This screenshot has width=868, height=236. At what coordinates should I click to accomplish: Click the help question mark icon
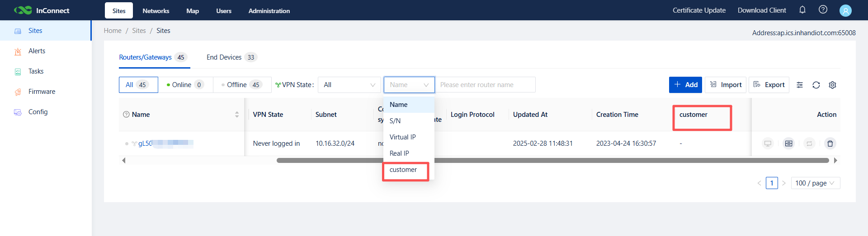pos(823,10)
